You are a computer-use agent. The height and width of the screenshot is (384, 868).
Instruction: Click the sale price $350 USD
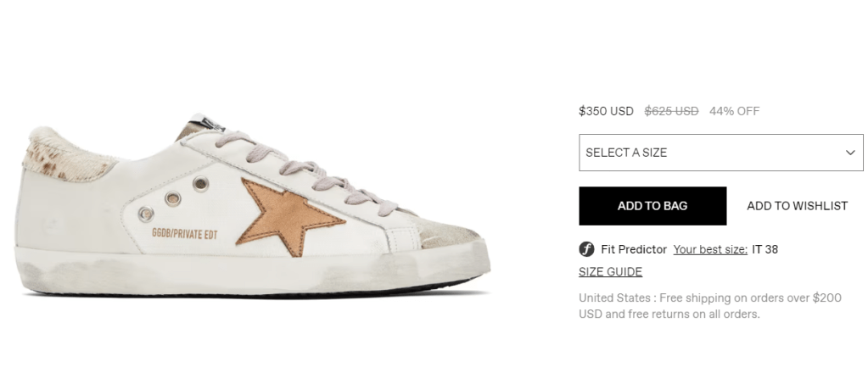[606, 111]
